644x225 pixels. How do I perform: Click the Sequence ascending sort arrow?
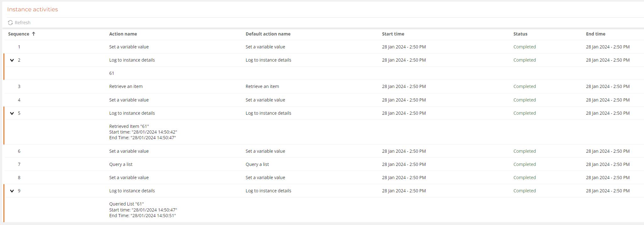tap(34, 34)
